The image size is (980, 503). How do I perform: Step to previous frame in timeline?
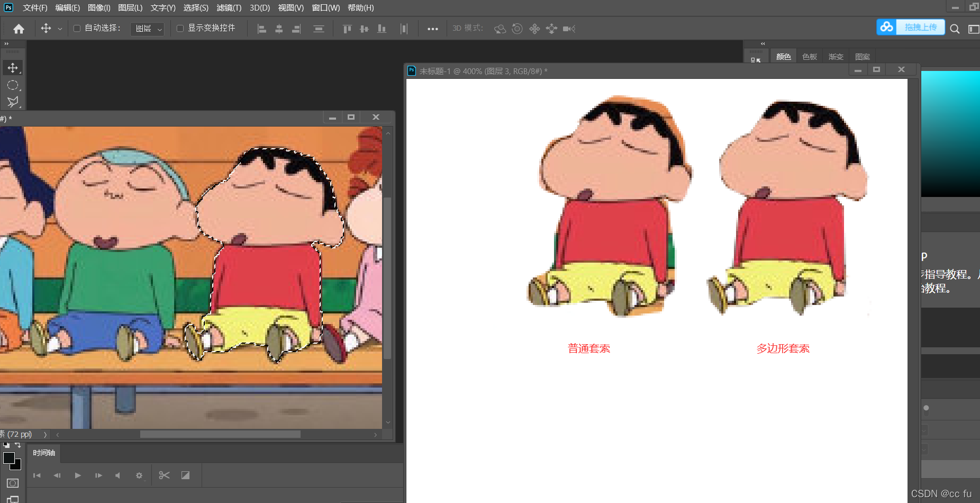57,475
